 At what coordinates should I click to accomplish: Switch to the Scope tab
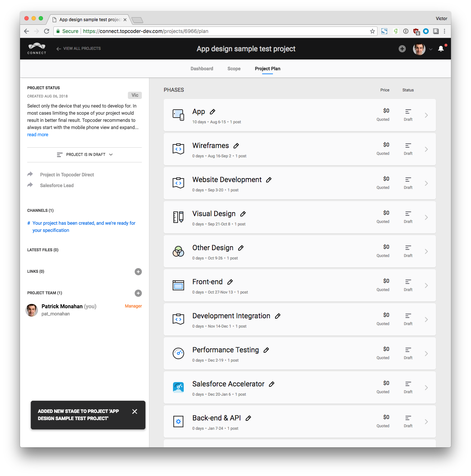[234, 69]
